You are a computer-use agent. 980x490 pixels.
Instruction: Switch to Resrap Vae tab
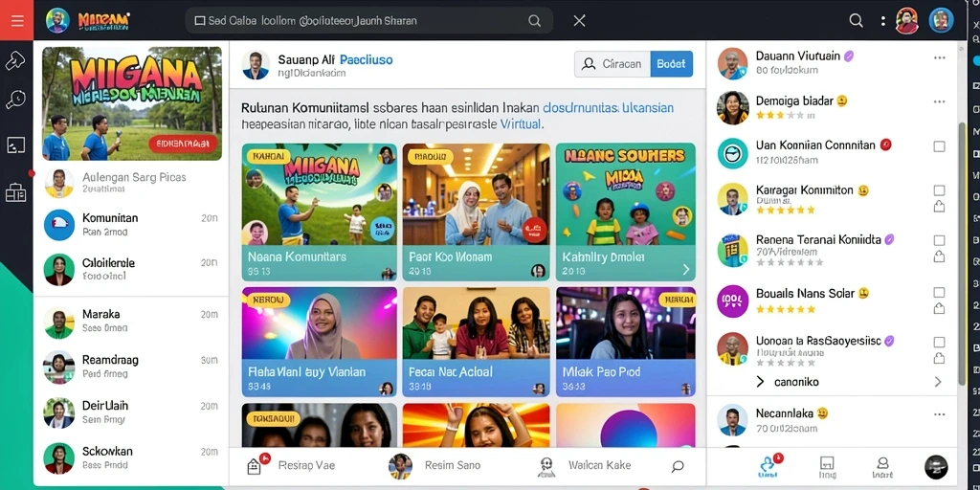(291, 466)
